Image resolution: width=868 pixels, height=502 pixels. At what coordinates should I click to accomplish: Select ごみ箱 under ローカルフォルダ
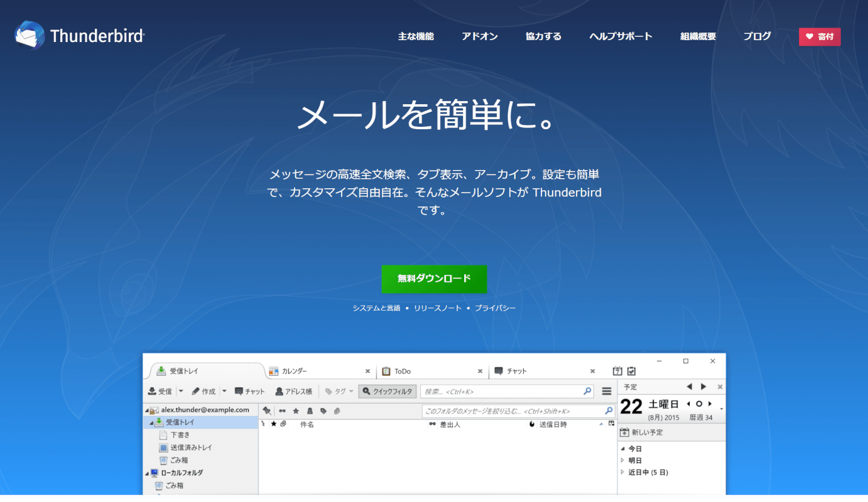pyautogui.click(x=201, y=485)
